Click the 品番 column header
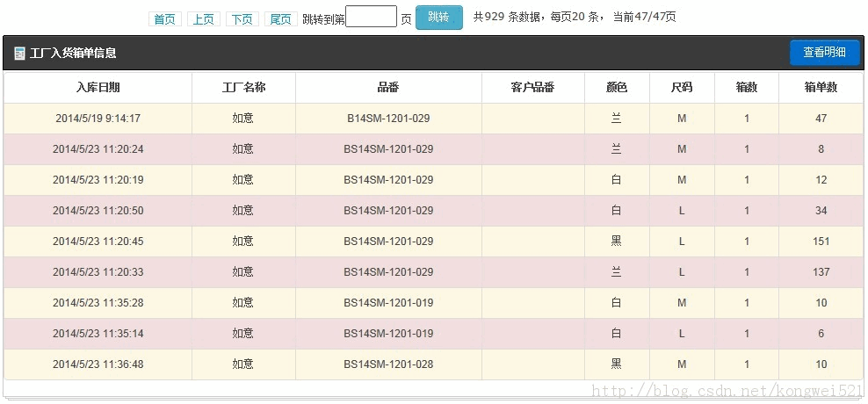The height and width of the screenshot is (404, 868). (x=388, y=88)
